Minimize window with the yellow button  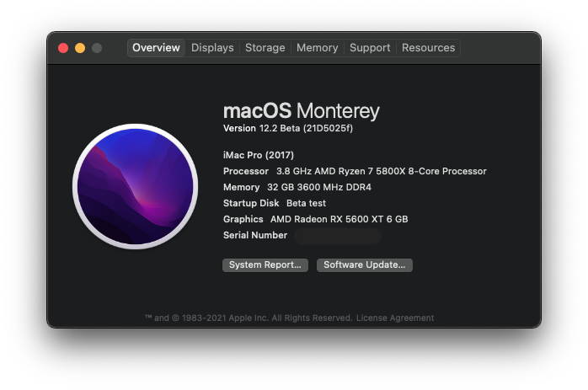pos(80,48)
